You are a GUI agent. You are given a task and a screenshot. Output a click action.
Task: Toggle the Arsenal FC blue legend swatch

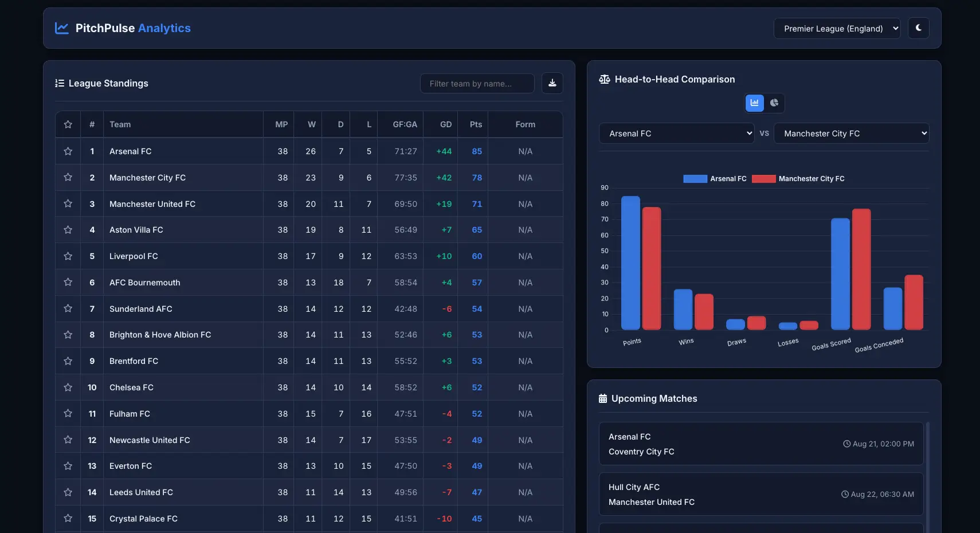(695, 179)
